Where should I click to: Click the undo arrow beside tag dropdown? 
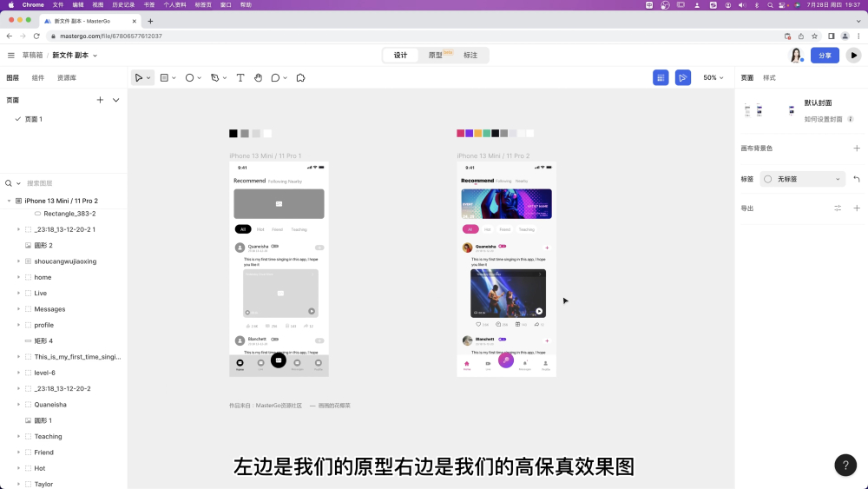(857, 179)
